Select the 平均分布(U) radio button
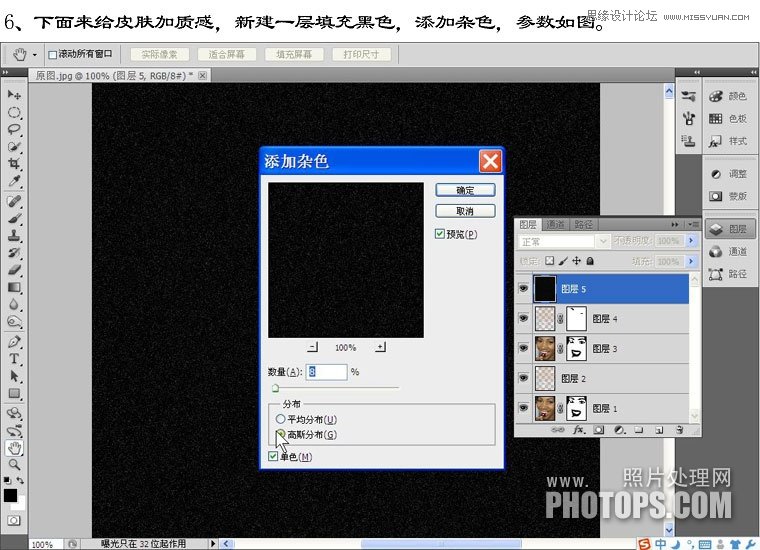The width and height of the screenshot is (760, 550). coord(280,419)
